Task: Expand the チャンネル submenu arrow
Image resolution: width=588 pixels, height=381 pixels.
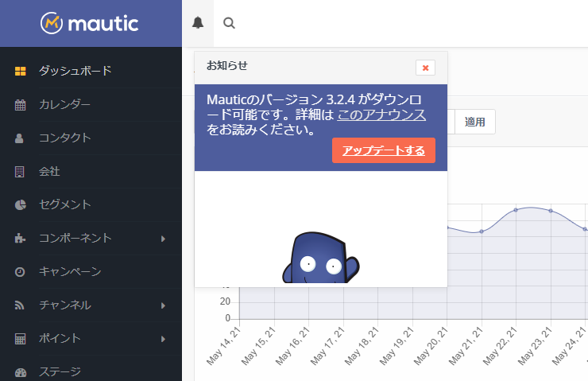Action: pyautogui.click(x=163, y=305)
